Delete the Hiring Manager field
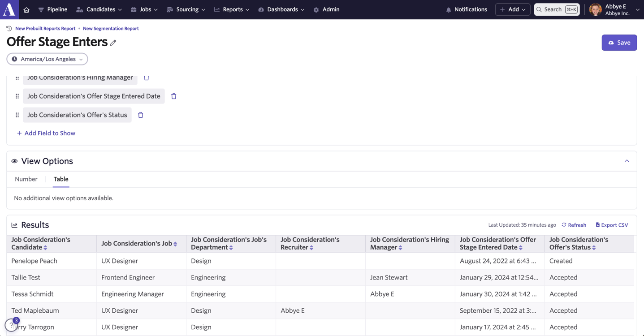The image size is (644, 336). (147, 78)
